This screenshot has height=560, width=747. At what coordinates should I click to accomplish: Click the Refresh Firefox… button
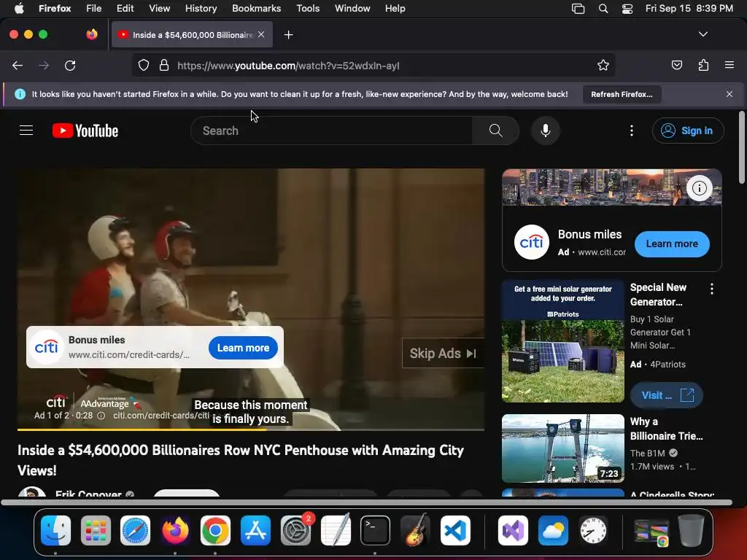point(622,94)
